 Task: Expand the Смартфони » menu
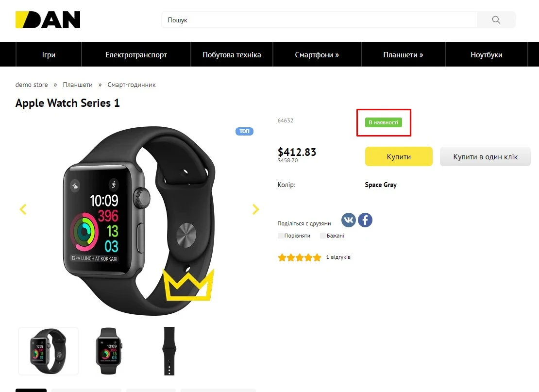click(x=317, y=54)
